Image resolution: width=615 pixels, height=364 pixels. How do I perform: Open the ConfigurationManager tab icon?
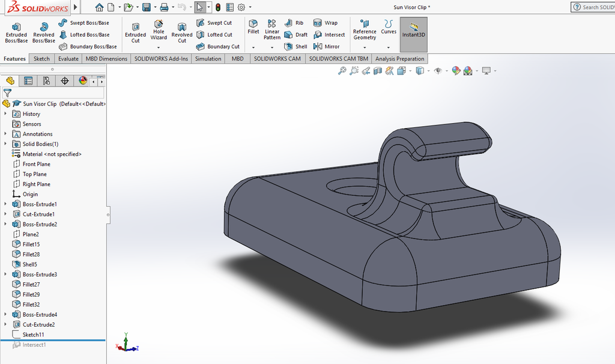click(x=46, y=81)
